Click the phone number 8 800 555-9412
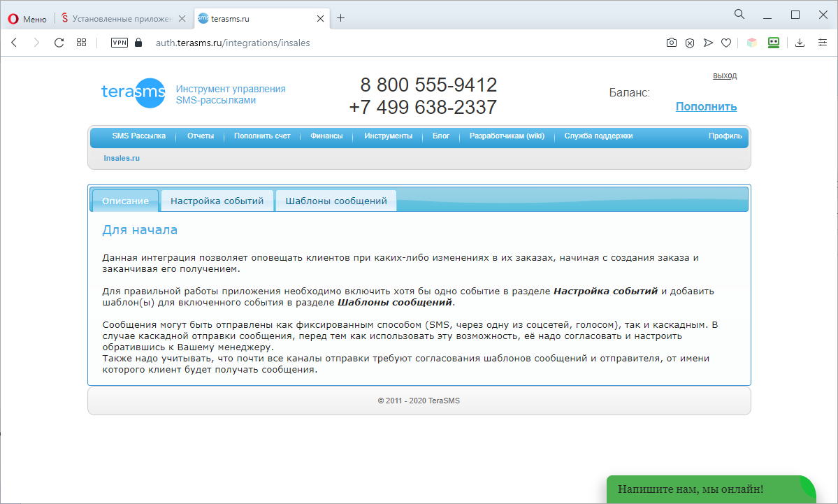The height and width of the screenshot is (504, 838). (x=428, y=85)
